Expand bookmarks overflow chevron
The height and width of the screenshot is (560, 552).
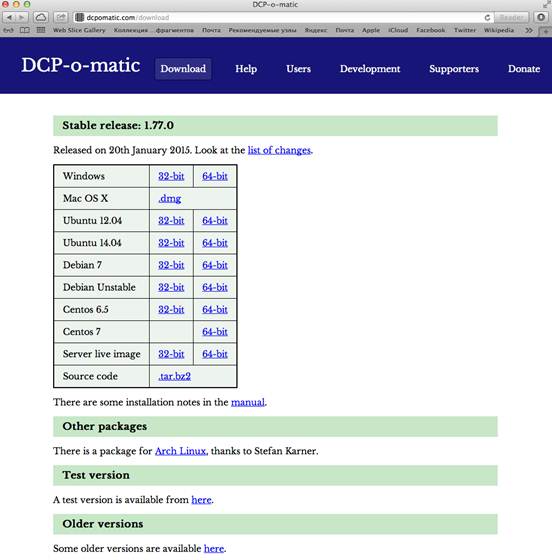coord(529,30)
